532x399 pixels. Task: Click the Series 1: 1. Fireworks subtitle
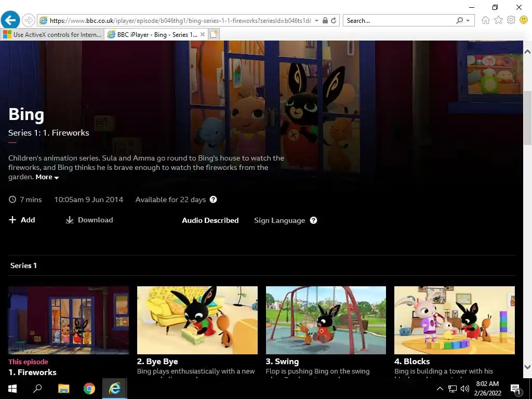point(48,132)
